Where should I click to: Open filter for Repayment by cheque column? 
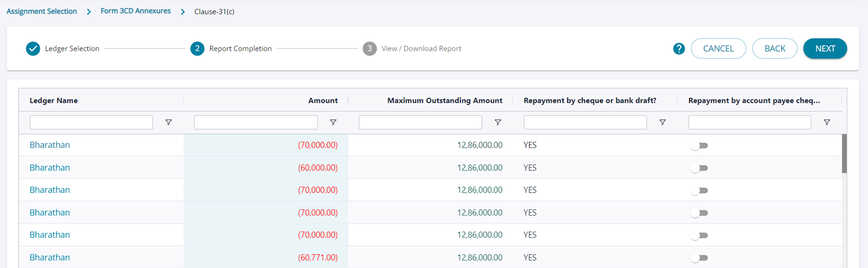point(662,123)
